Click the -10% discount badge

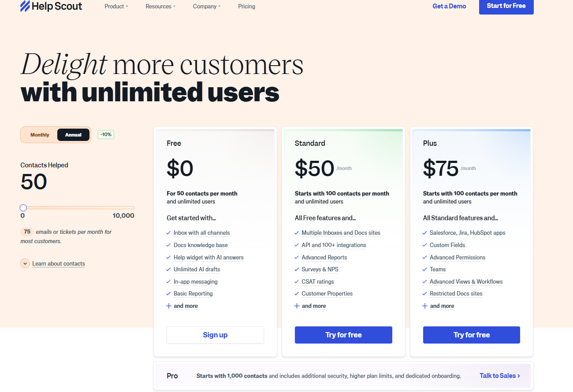106,134
